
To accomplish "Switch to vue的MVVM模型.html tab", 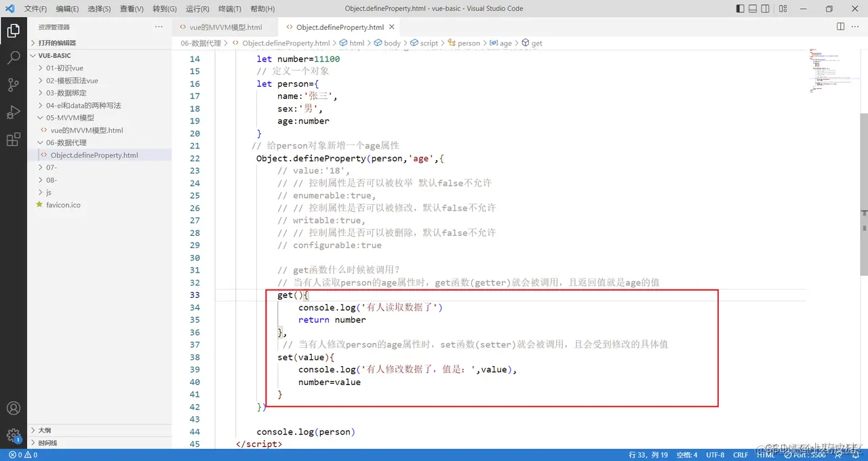I will pyautogui.click(x=224, y=27).
